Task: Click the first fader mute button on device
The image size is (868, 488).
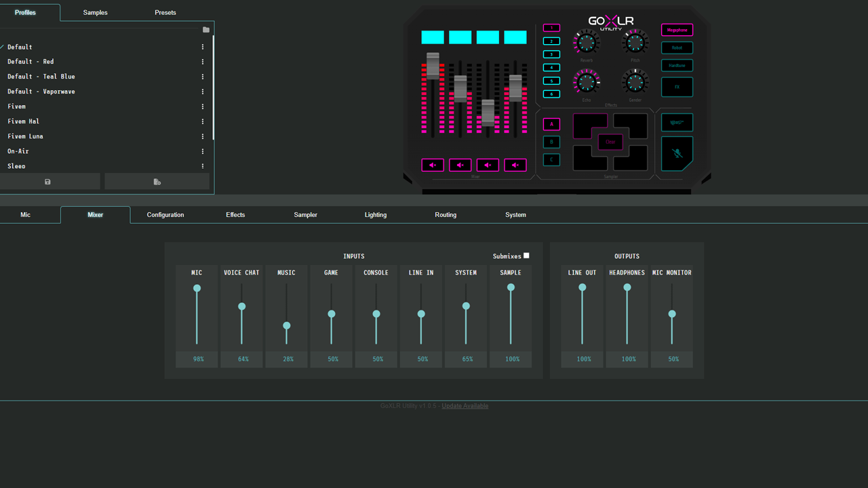Action: 433,165
